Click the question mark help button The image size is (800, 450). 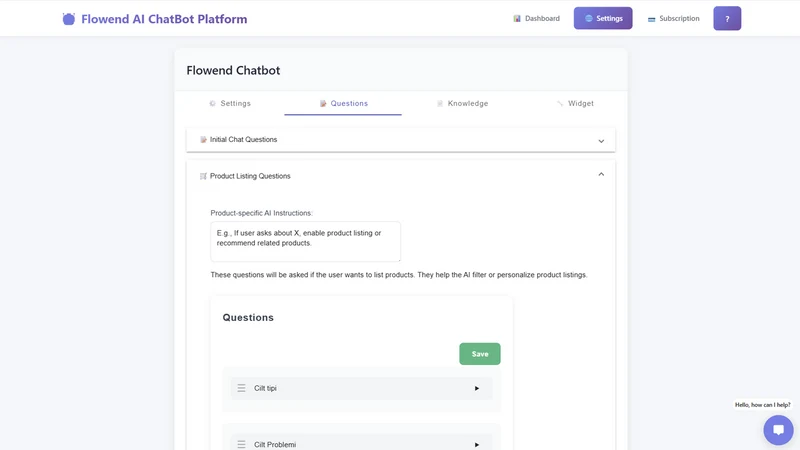[x=727, y=18]
